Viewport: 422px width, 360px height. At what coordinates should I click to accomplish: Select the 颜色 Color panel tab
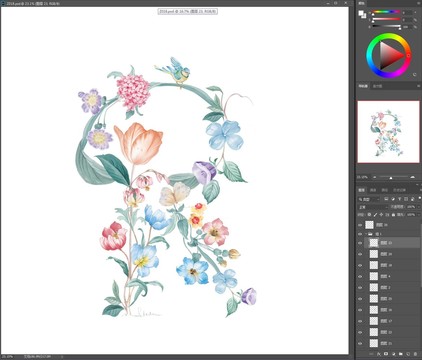pos(362,3)
